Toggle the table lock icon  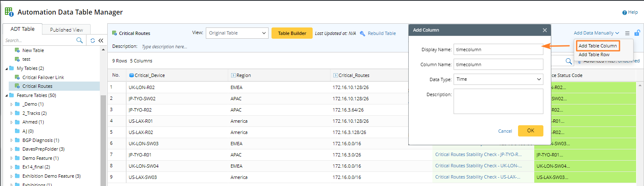point(637,33)
